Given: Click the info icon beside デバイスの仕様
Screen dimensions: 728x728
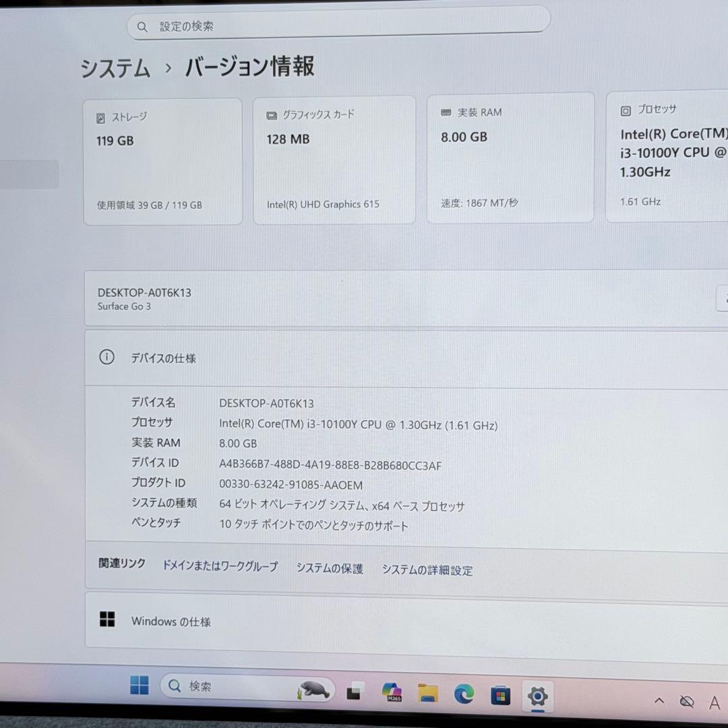Looking at the screenshot, I should coord(107,357).
